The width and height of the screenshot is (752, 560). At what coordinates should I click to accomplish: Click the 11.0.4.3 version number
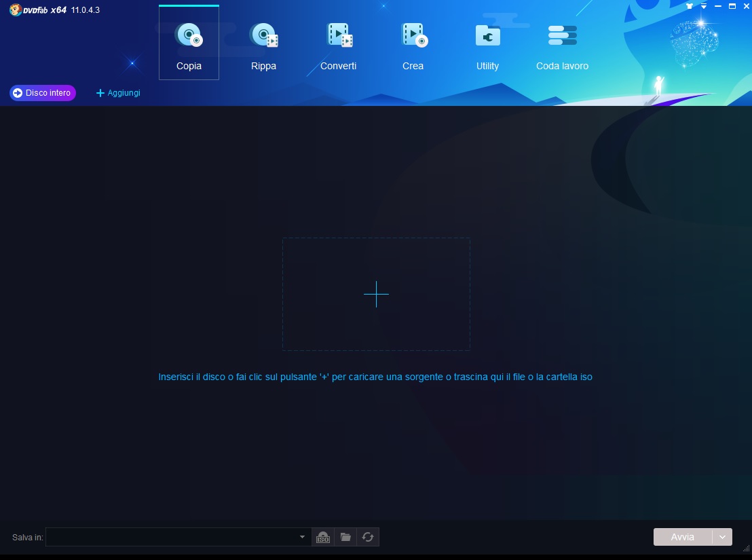(x=86, y=10)
